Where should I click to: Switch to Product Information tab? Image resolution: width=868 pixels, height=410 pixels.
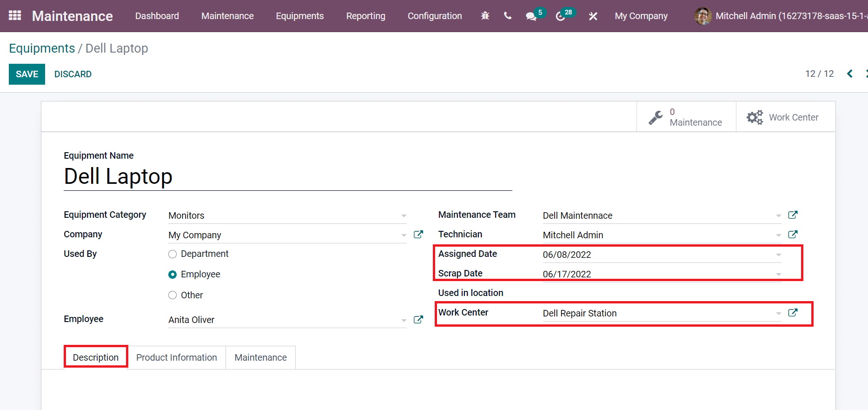click(x=177, y=357)
